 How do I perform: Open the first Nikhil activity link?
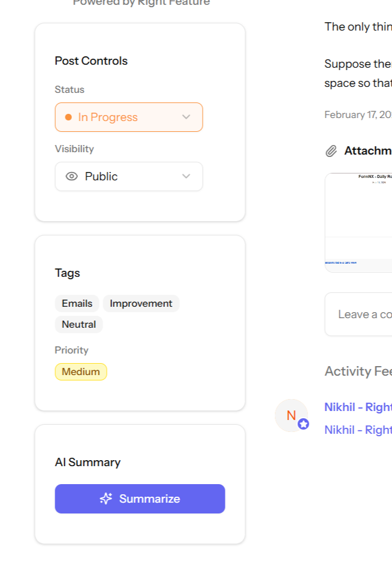(358, 407)
